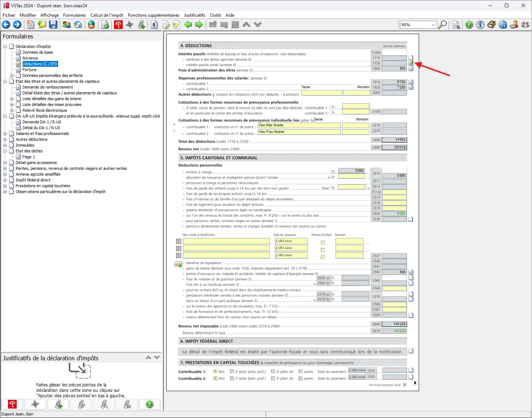The image size is (532, 418).
Task: Open the detail sheet icon beside code 1720
Action: pos(411,63)
